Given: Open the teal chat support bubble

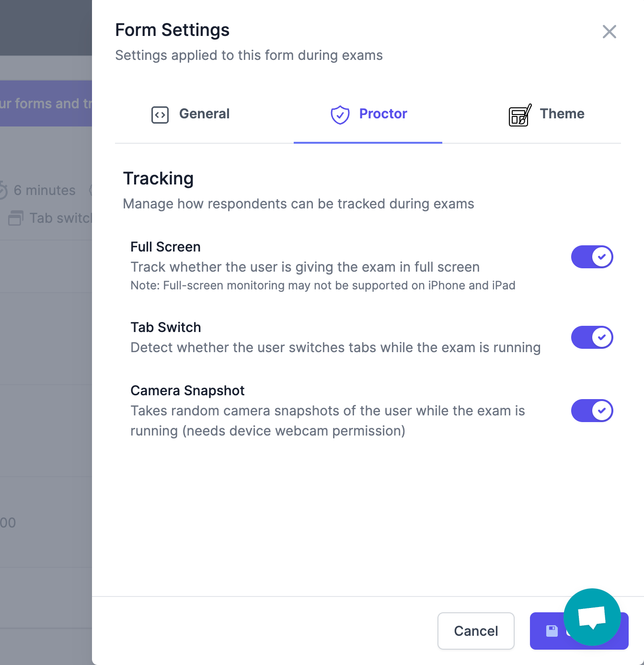Looking at the screenshot, I should (592, 617).
